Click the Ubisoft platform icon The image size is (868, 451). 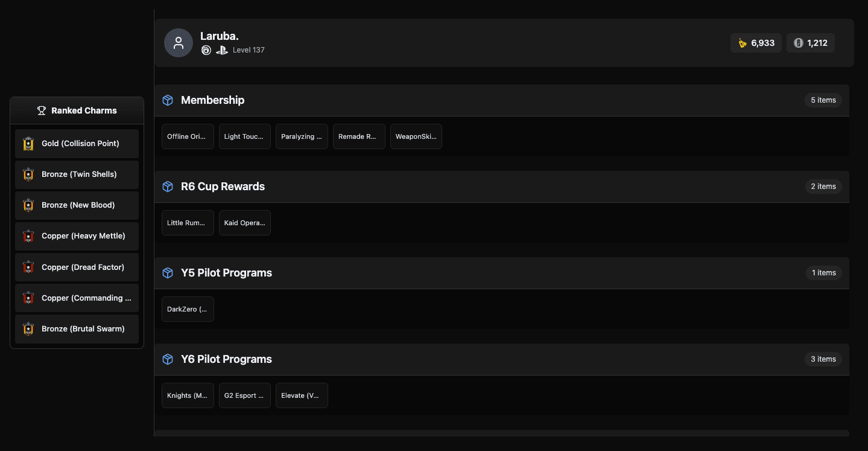206,50
